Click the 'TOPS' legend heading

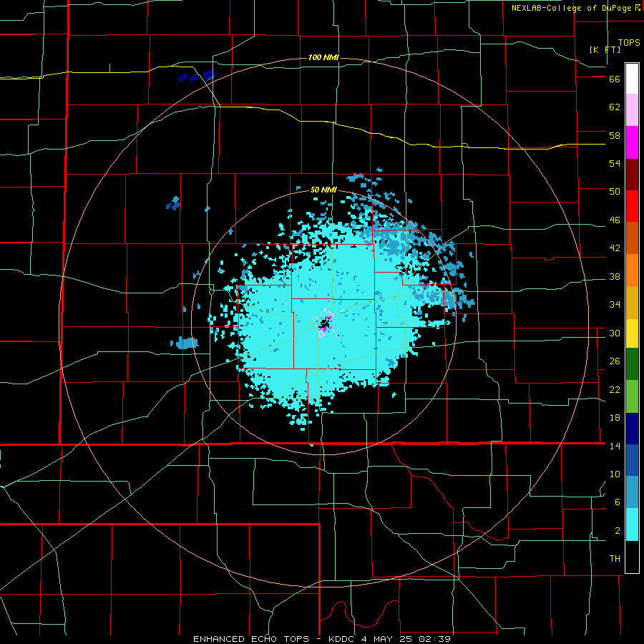(629, 43)
